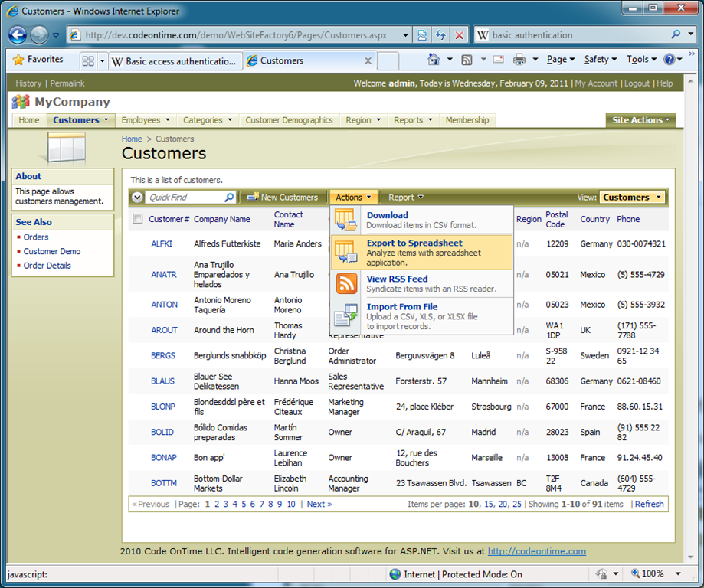
Task: Click in the Quick Find input field
Action: point(185,198)
